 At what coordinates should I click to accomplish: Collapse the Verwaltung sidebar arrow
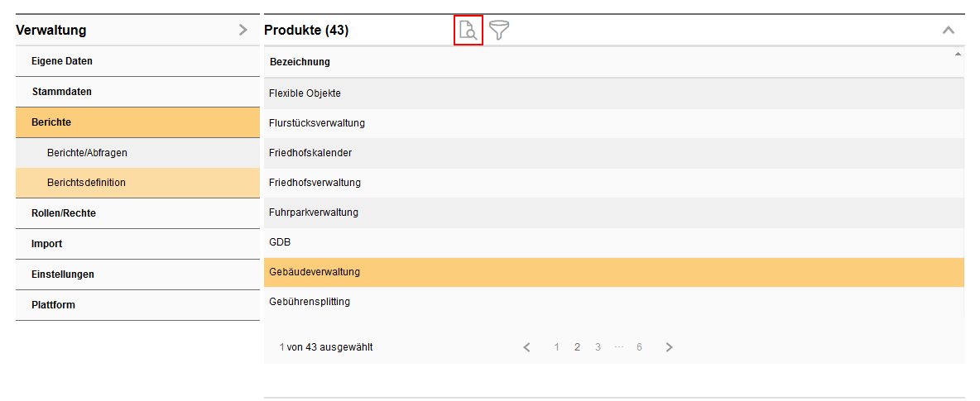(243, 30)
